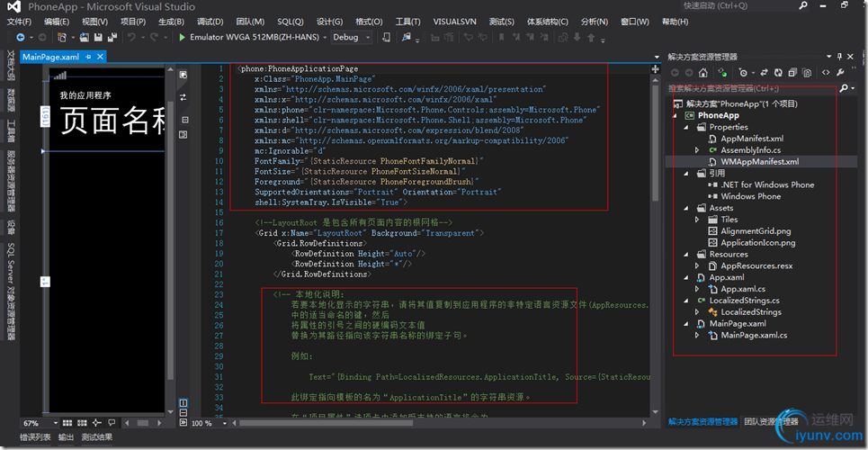
Task: Toggle pin on the MainPage.xaml tab
Action: pyautogui.click(x=90, y=56)
